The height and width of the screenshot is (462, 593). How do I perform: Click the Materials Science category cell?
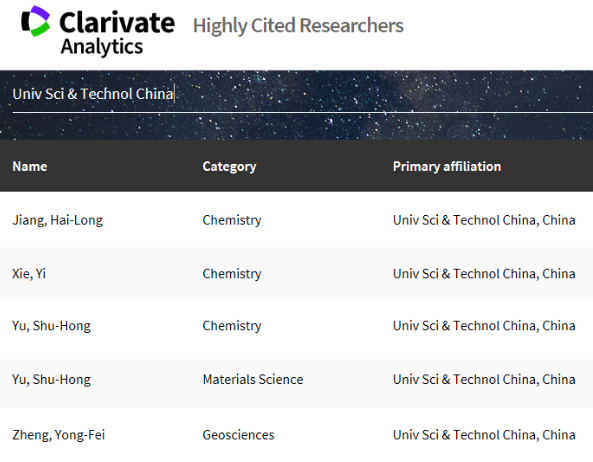(253, 379)
